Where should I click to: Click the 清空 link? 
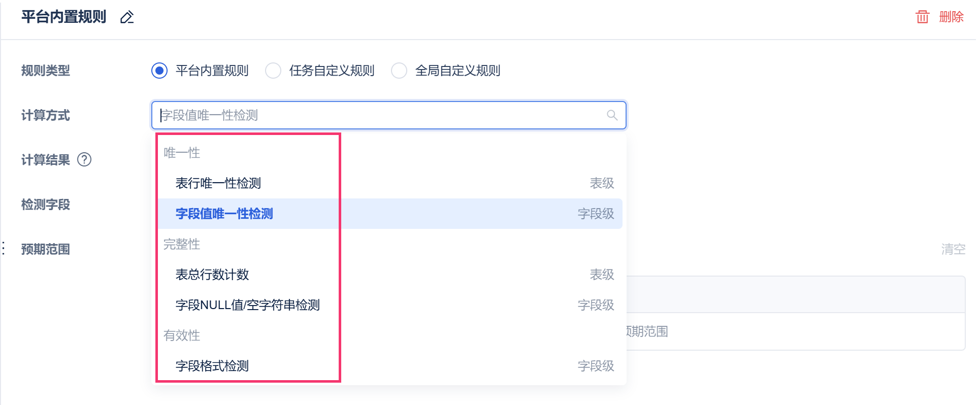[953, 249]
